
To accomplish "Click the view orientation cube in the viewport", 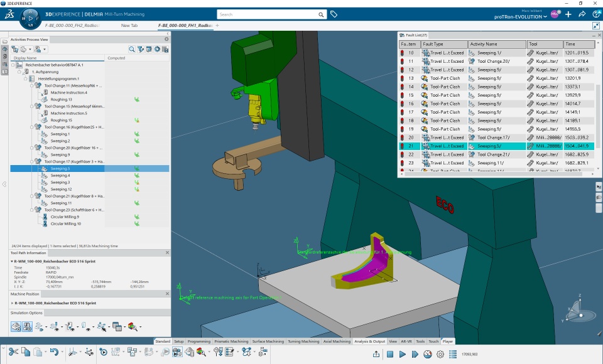I will coord(579,311).
